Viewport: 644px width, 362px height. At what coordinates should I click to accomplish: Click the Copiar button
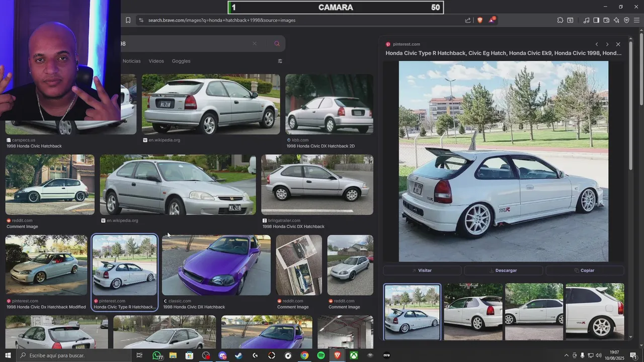[585, 270]
